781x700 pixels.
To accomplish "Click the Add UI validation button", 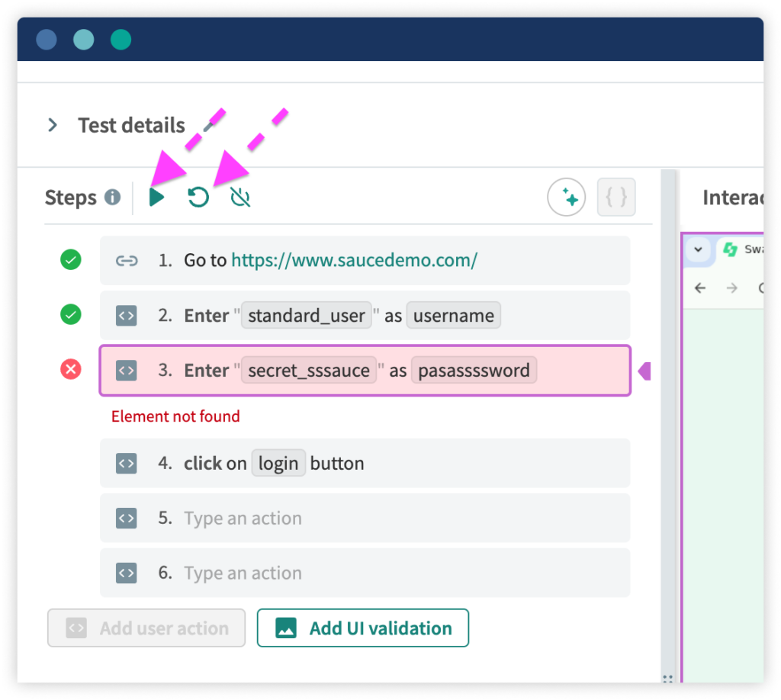I will tap(362, 628).
